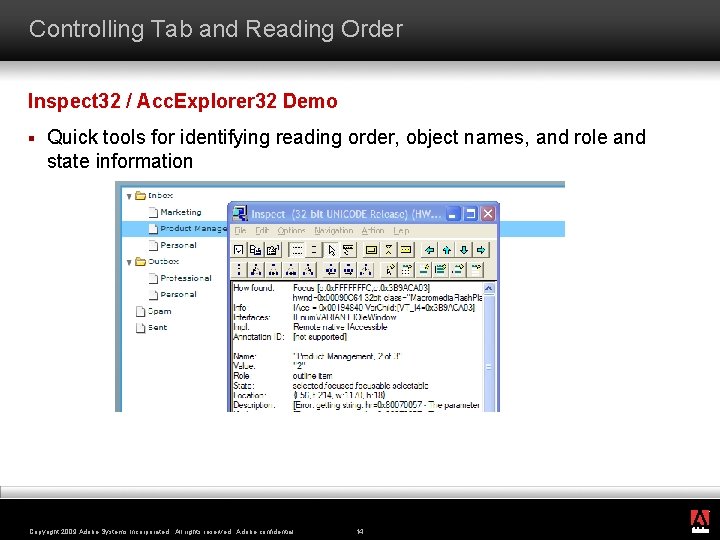Click the pointer-with-pencil icon in second toolbar row
The image size is (720, 540).
[390, 270]
